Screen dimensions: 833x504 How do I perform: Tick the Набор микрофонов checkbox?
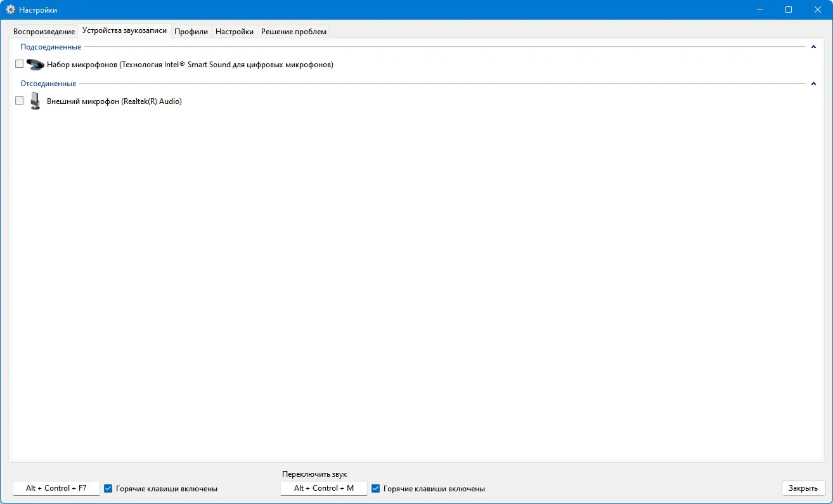[x=19, y=64]
